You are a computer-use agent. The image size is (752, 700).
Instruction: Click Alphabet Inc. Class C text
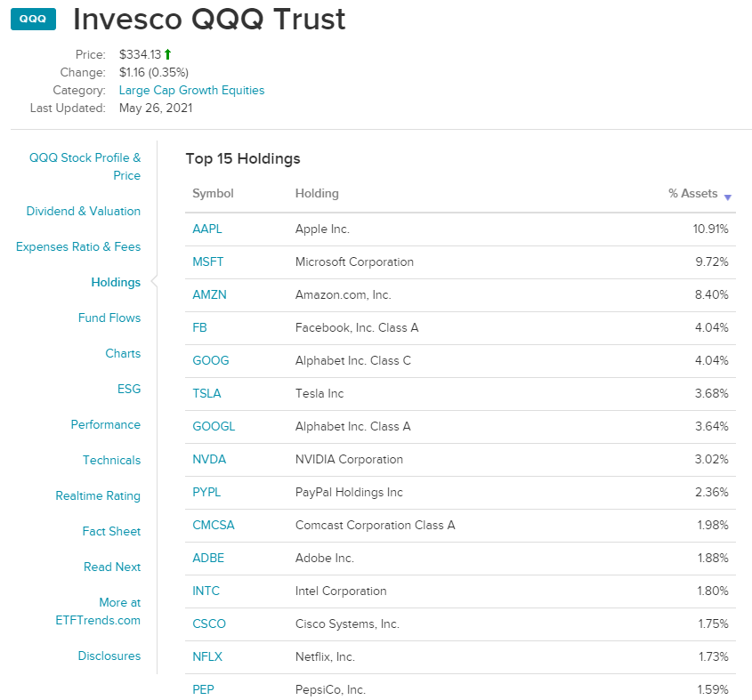(x=353, y=360)
